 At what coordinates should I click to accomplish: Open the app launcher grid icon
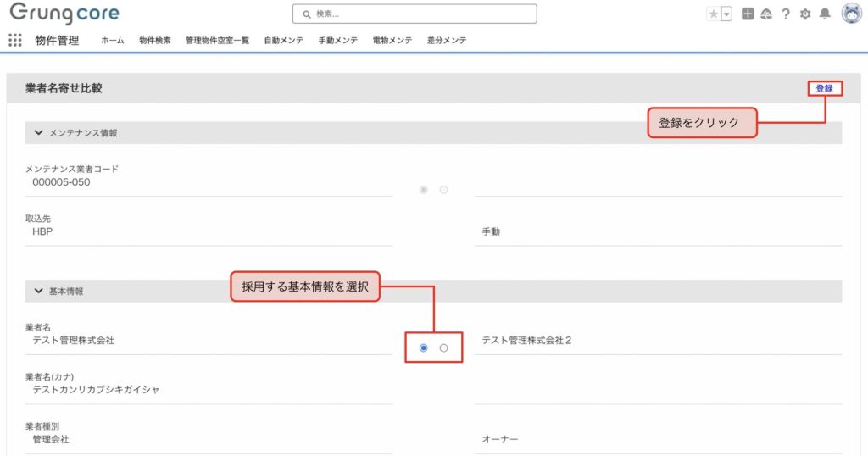(14, 40)
